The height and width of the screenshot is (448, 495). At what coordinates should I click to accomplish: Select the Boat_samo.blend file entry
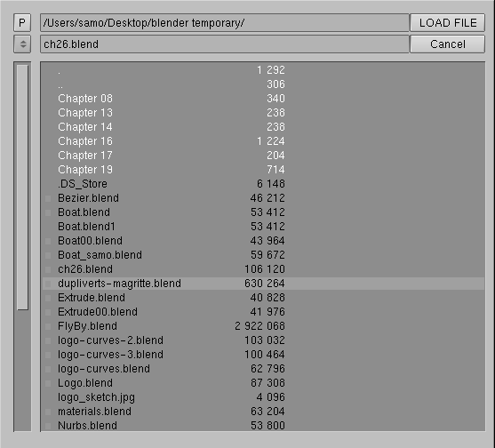coord(264,255)
